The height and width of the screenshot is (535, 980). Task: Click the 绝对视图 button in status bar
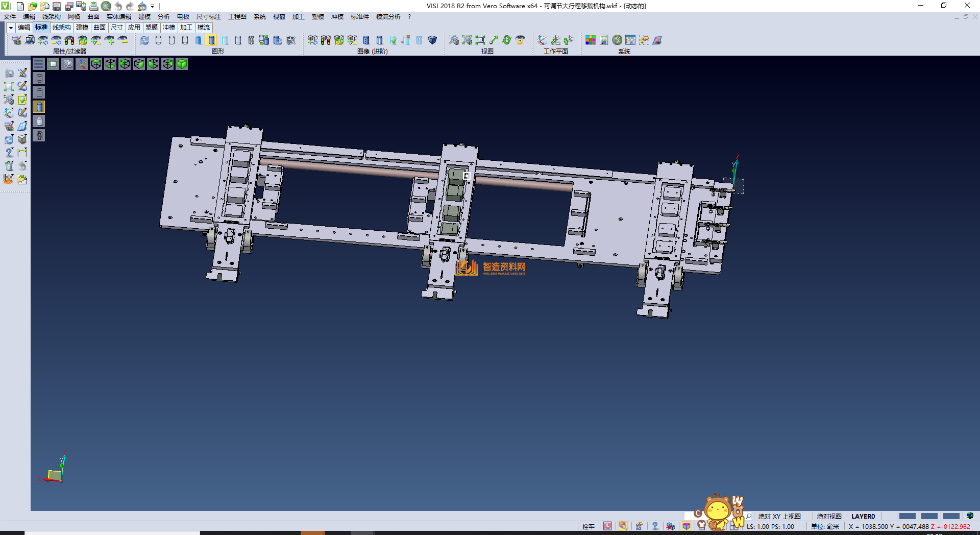(829, 516)
